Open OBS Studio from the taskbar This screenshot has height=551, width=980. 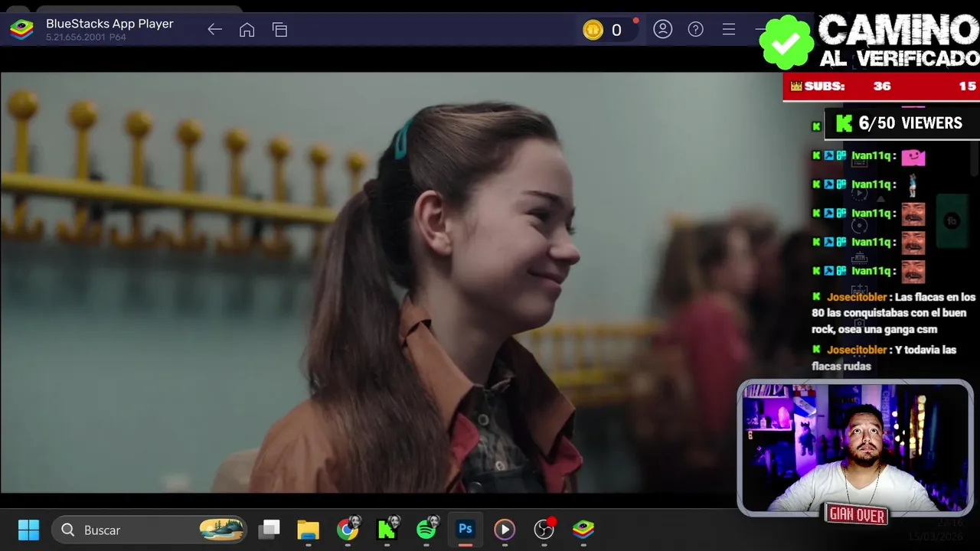544,530
